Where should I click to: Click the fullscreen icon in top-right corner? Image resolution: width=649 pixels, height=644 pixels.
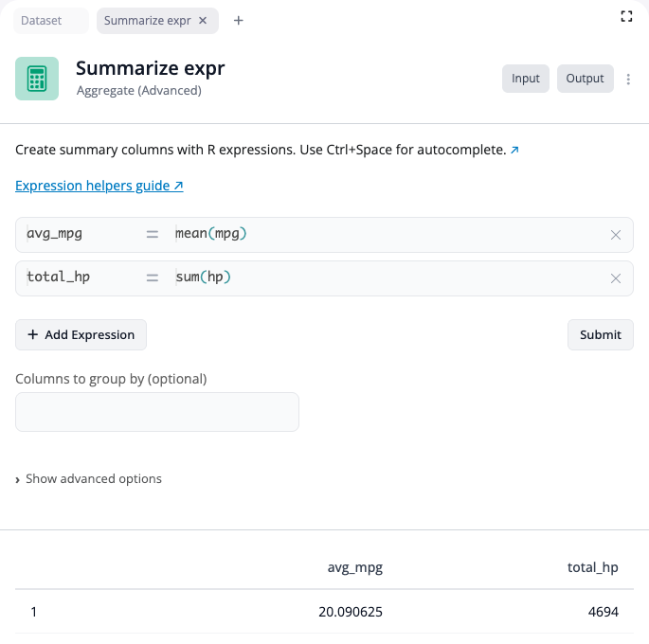click(x=626, y=16)
